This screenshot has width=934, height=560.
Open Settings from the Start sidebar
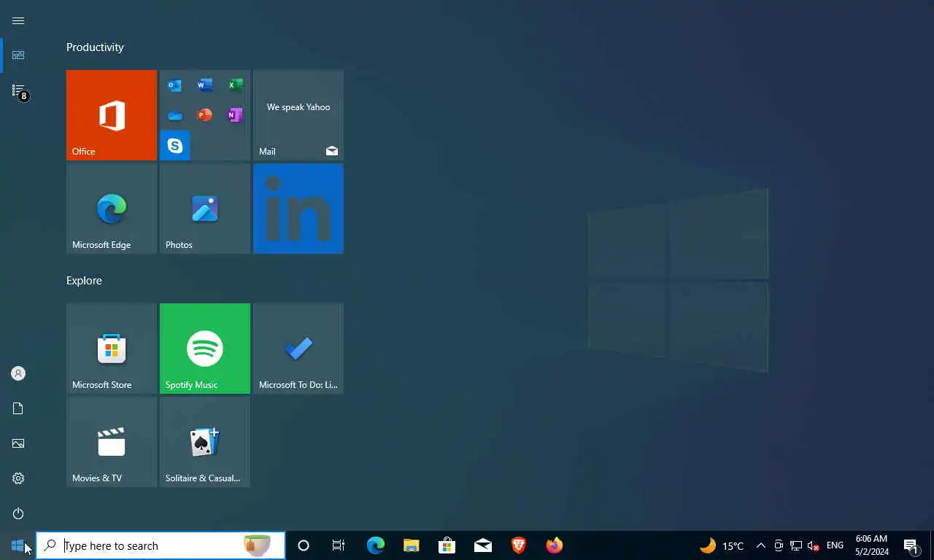pos(18,478)
